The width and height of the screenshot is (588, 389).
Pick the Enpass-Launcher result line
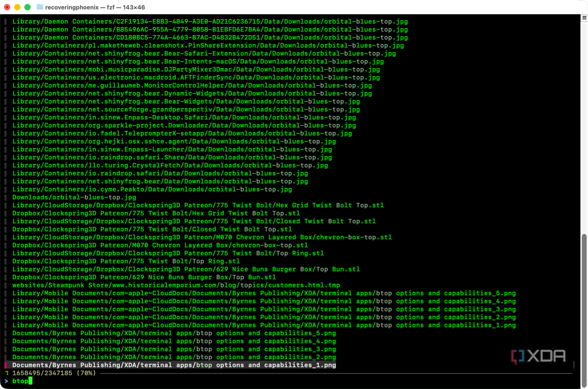click(172, 149)
